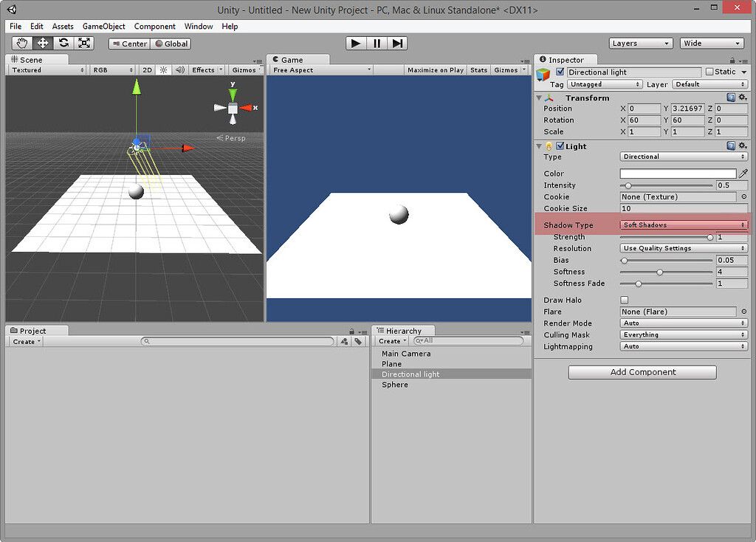This screenshot has width=756, height=542.
Task: Toggle Maximize on Play
Action: point(436,70)
